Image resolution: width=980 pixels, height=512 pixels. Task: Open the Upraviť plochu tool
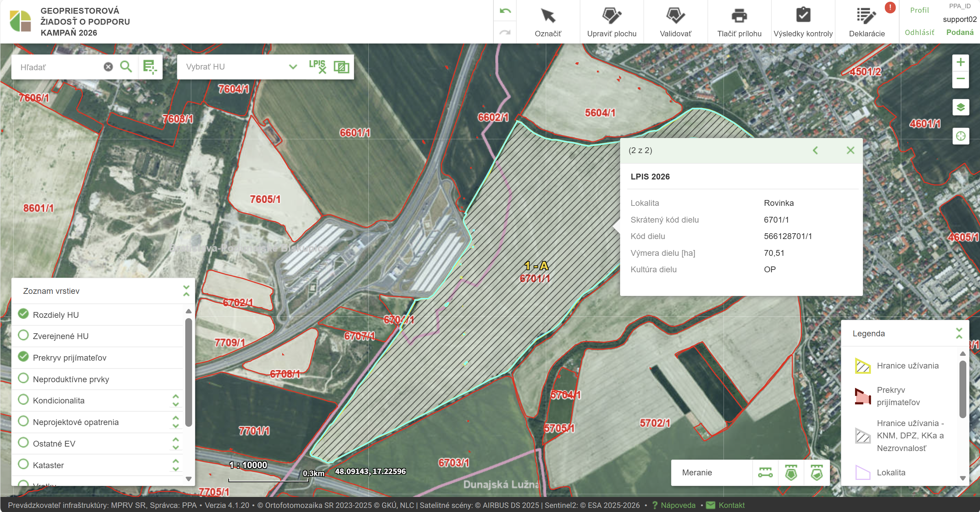click(x=611, y=22)
